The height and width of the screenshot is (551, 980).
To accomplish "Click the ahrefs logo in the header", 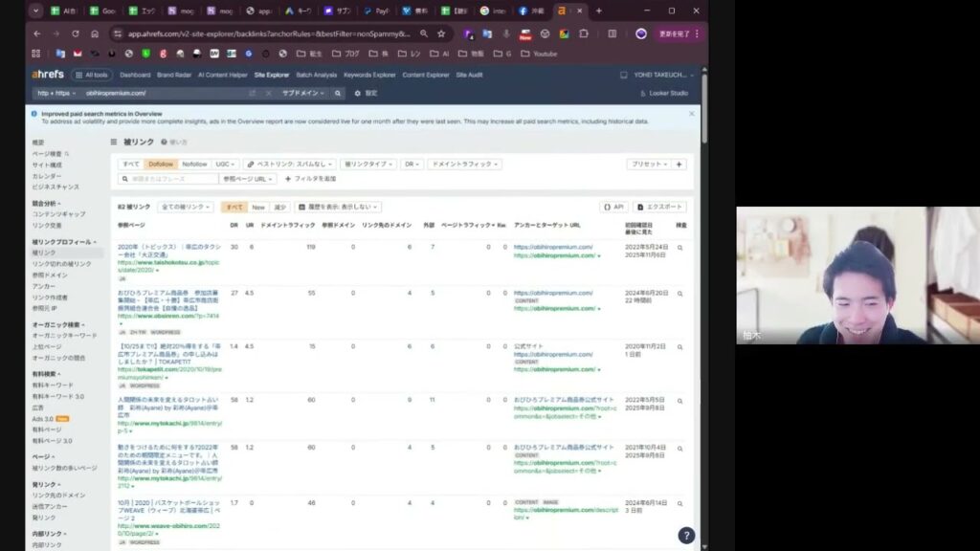I will pos(48,74).
